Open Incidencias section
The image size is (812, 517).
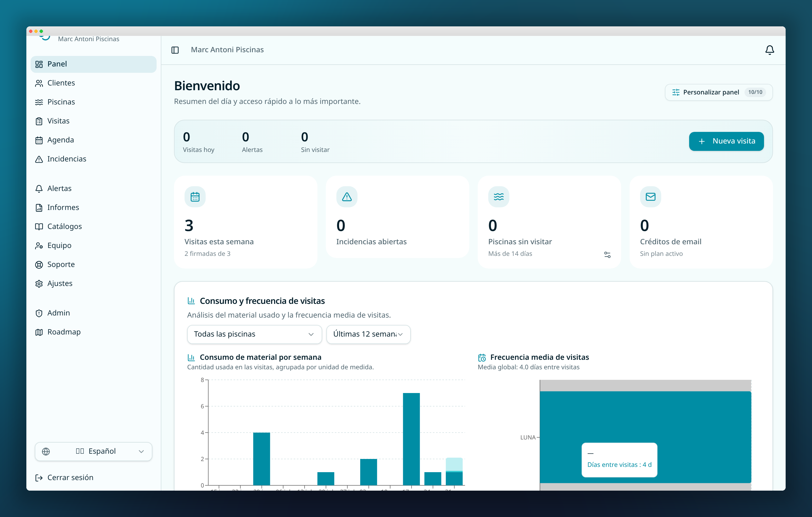(x=93, y=159)
